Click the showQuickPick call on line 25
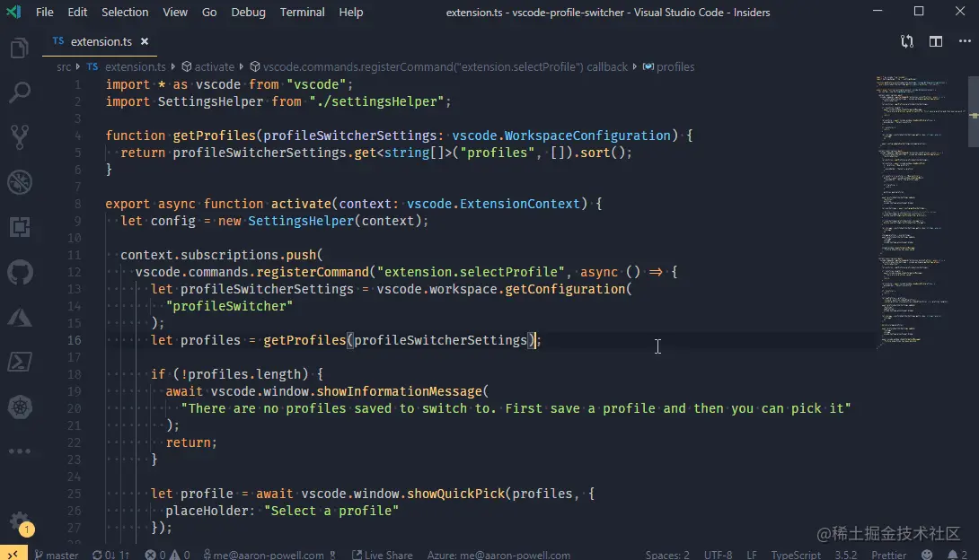This screenshot has width=979, height=560. (x=455, y=494)
